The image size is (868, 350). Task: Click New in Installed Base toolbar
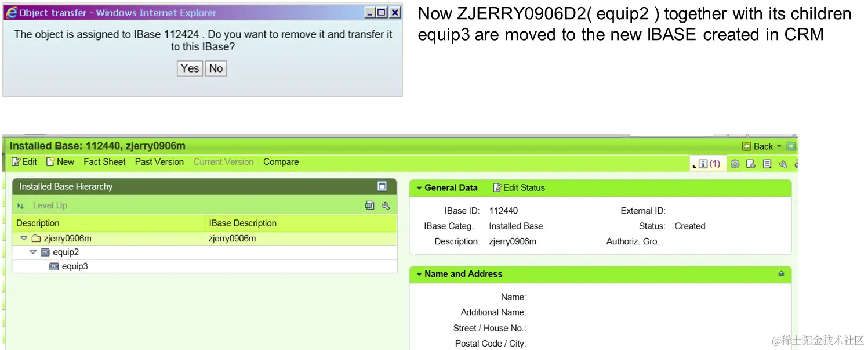click(60, 162)
